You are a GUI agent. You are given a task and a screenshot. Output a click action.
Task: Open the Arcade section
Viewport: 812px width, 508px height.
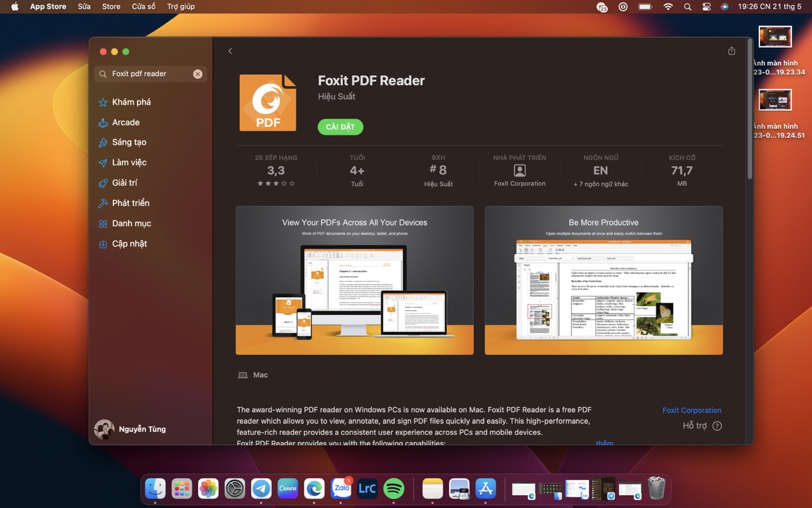click(126, 123)
